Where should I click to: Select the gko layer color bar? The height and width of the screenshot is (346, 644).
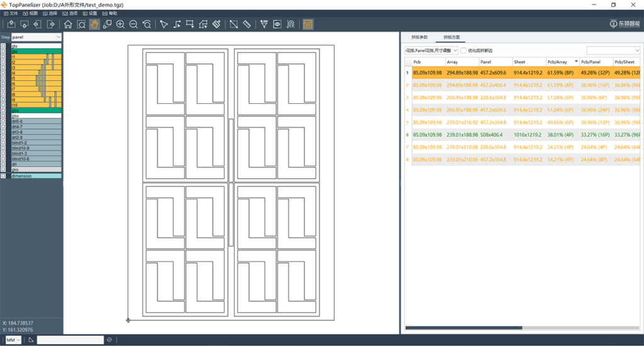pyautogui.click(x=36, y=169)
